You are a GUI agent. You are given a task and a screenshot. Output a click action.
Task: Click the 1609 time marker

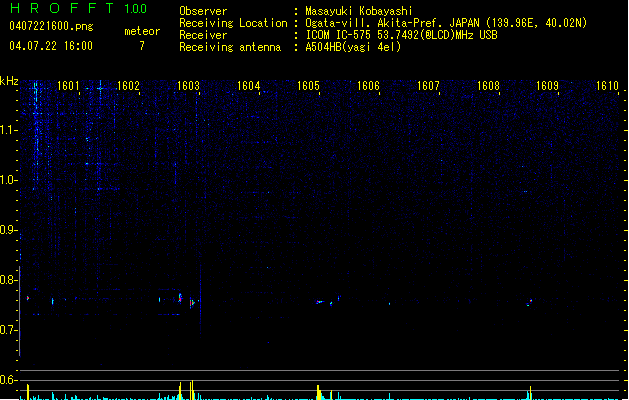point(547,86)
